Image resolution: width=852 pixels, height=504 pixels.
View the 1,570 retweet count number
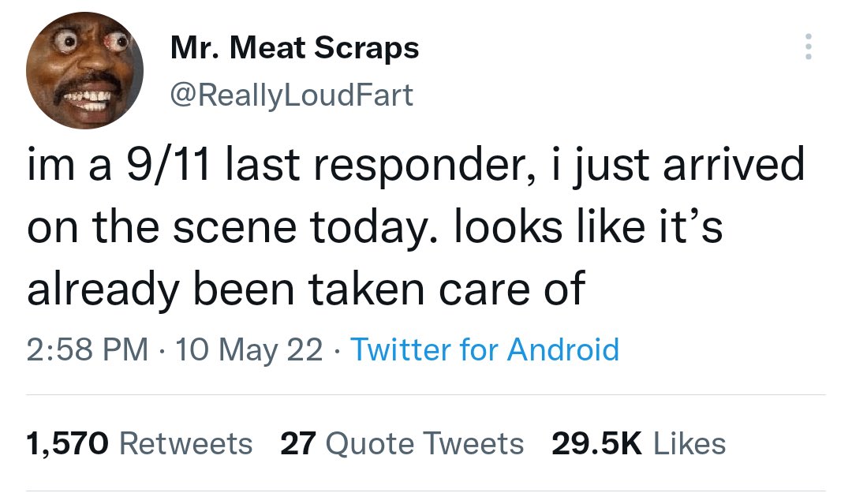pos(67,444)
